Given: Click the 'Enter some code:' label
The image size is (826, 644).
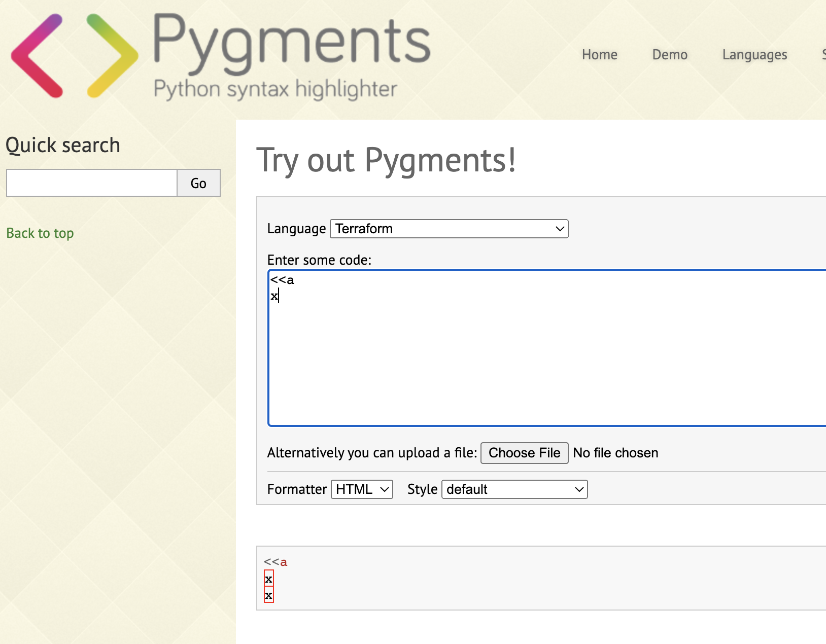Looking at the screenshot, I should click(319, 260).
